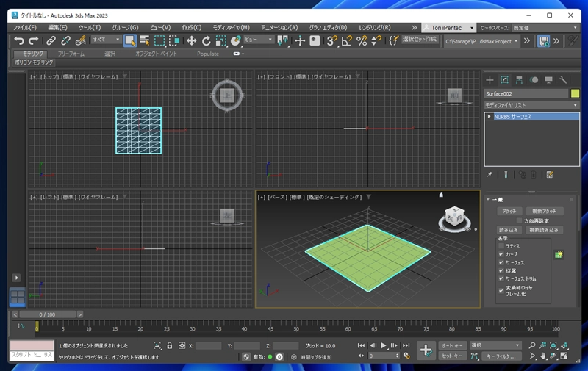The image size is (588, 371).
Task: Select the Rotate tool icon
Action: coord(206,40)
